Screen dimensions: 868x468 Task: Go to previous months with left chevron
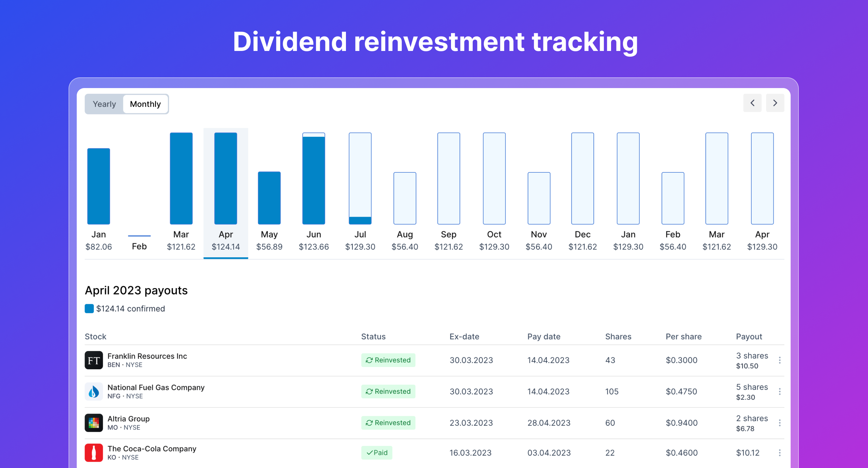752,103
